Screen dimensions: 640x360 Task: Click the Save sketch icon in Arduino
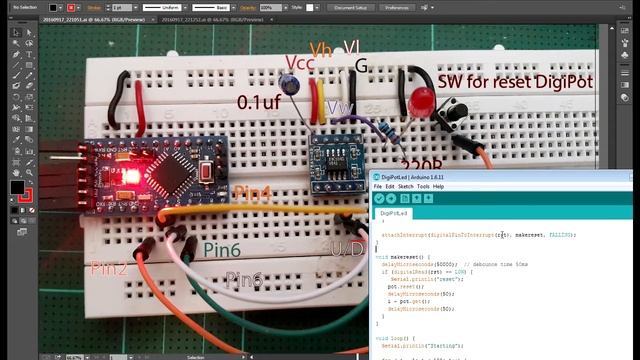(428, 198)
